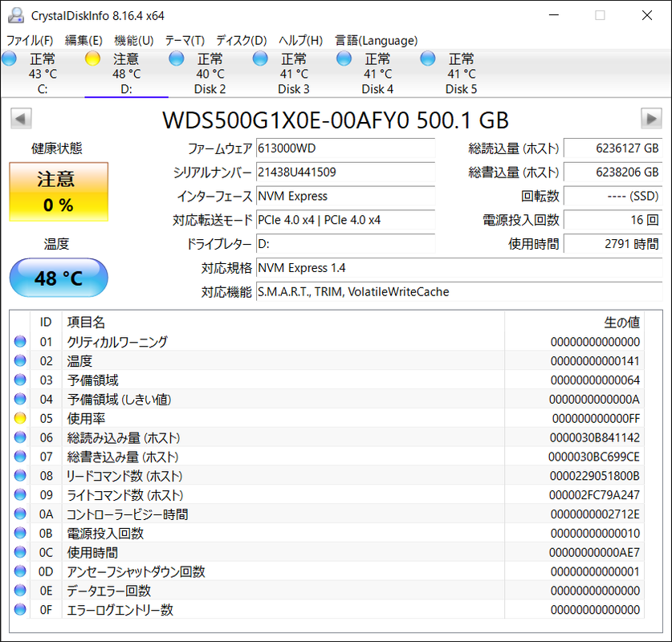Click the drive title WDS500G1X0E-00AFY0 500.1 GB
The height and width of the screenshot is (642, 672).
click(336, 120)
